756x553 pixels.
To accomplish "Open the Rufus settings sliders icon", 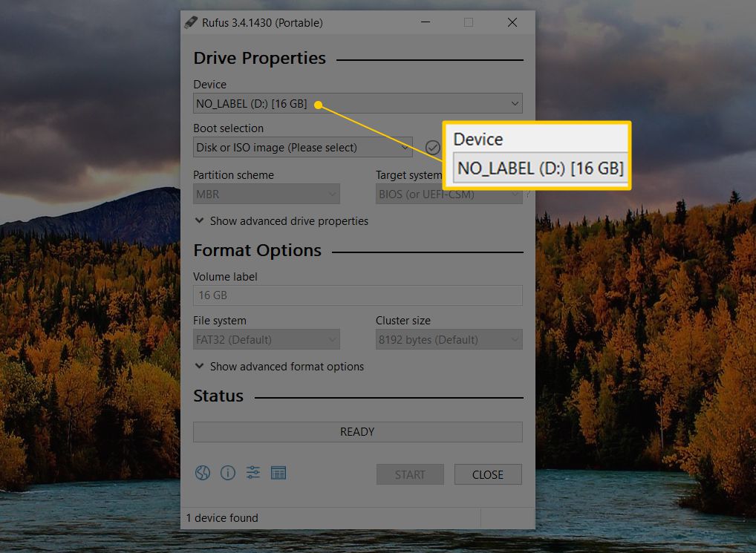I will point(253,473).
